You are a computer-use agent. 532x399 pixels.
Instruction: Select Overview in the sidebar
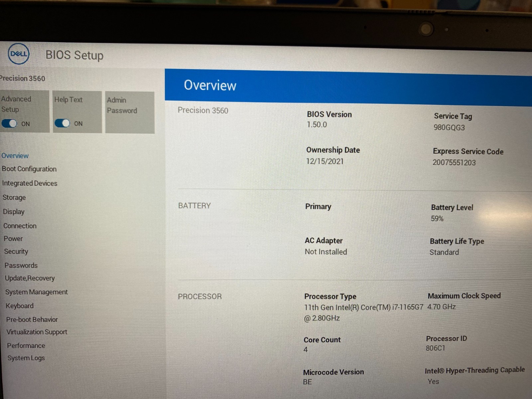pyautogui.click(x=15, y=156)
